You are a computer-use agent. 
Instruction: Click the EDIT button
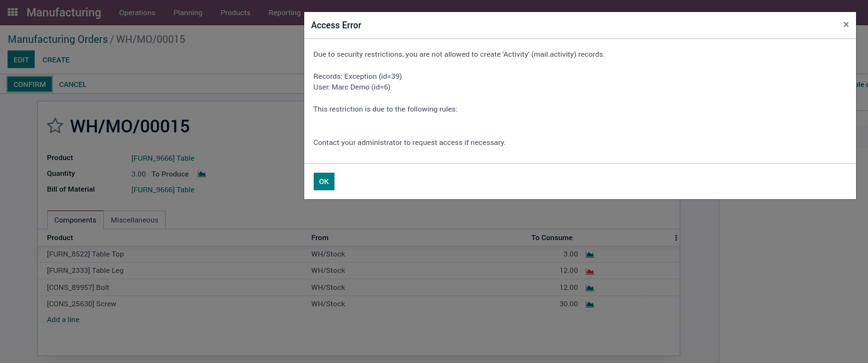[21, 60]
